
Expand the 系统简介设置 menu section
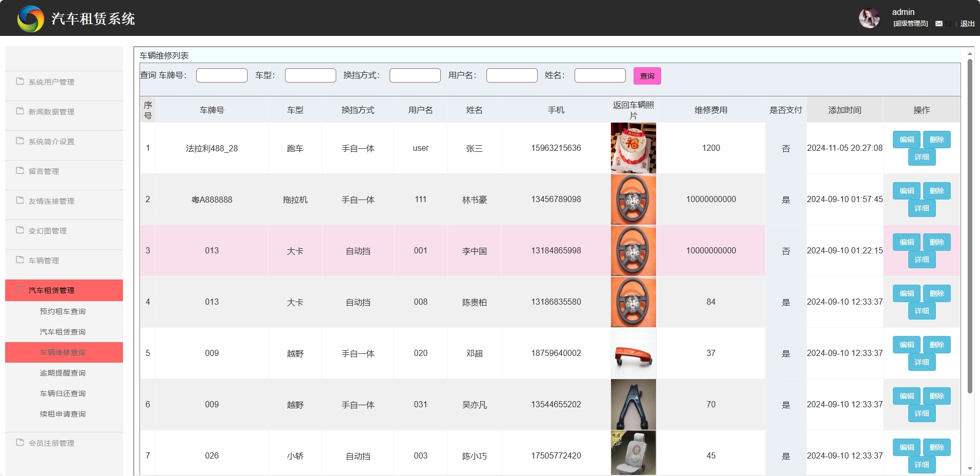(x=51, y=142)
